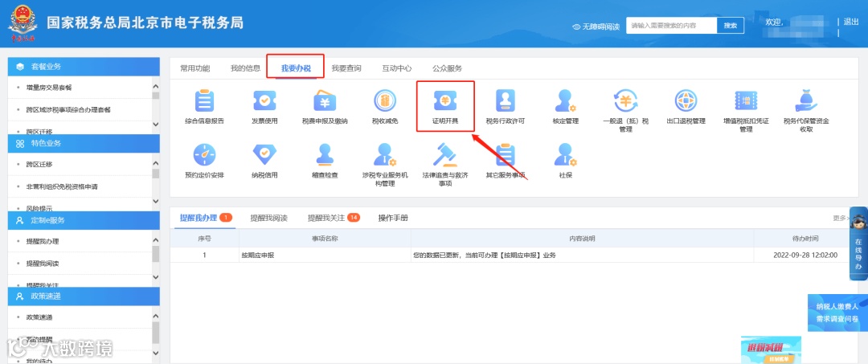Switch to 常用功能 tab
Screen dimensions: 868x364
[x=194, y=68]
